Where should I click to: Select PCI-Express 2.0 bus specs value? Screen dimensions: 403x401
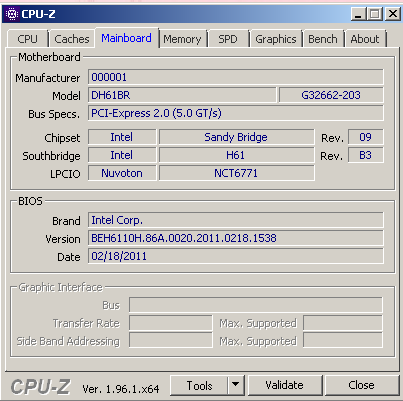236,113
